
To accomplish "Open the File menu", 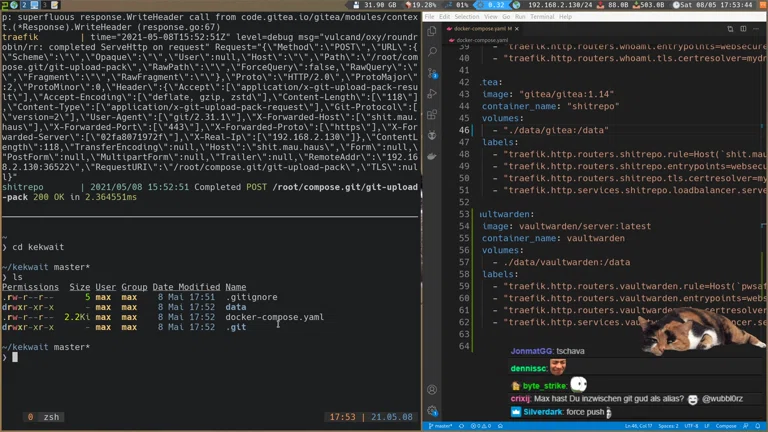I will [x=430, y=17].
